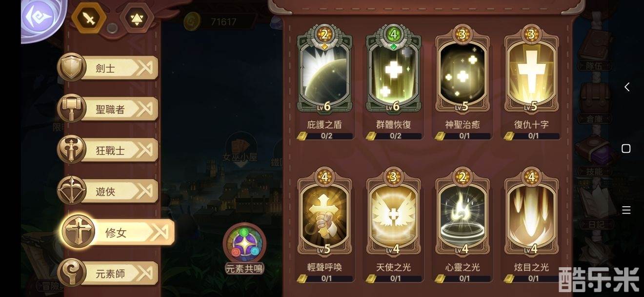Tap the Android back arrow
The height and width of the screenshot is (297, 644).
click(x=627, y=87)
